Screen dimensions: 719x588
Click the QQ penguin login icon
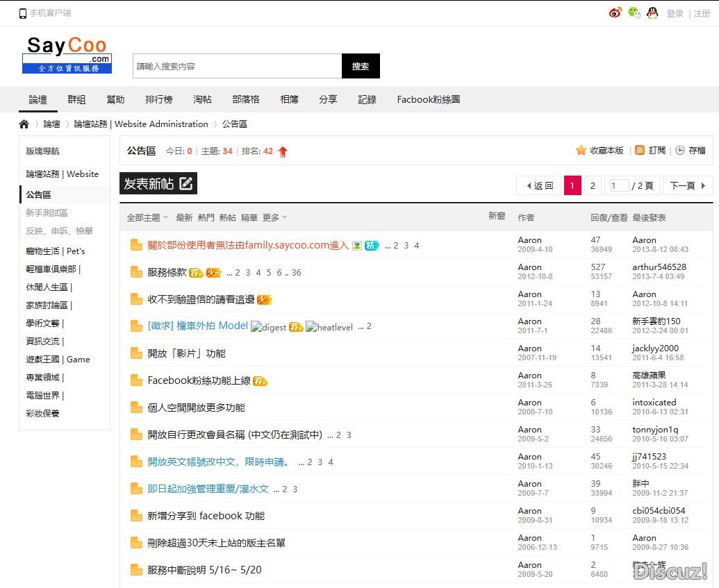(x=652, y=13)
